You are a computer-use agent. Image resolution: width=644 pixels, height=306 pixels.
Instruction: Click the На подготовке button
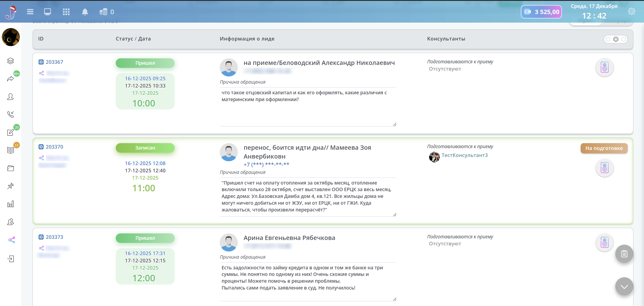[x=604, y=148]
